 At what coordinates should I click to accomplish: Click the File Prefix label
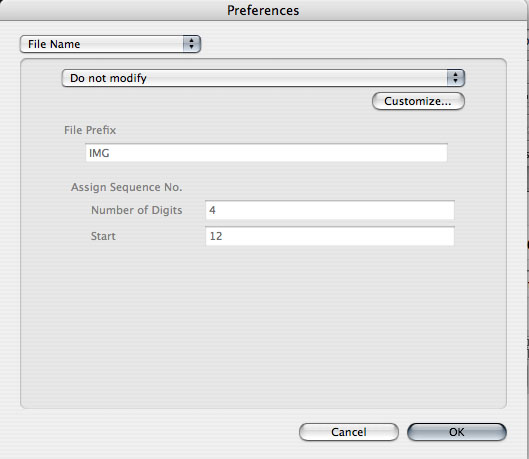pos(90,130)
